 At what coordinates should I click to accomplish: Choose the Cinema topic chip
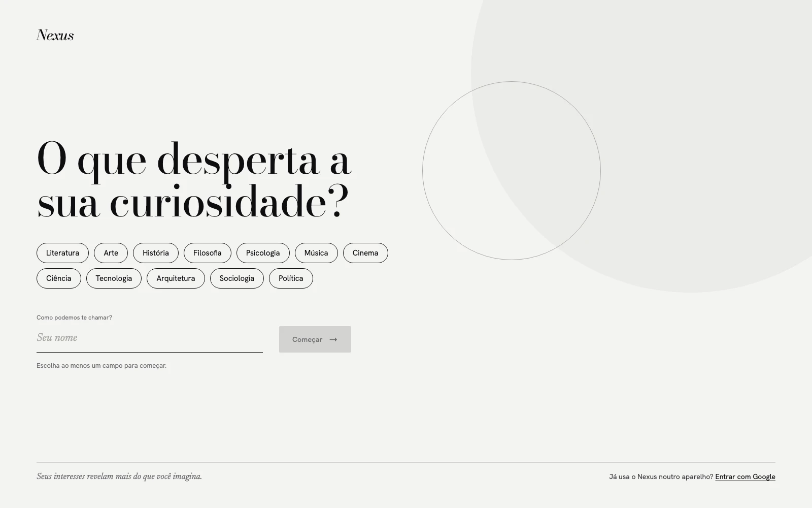365,253
